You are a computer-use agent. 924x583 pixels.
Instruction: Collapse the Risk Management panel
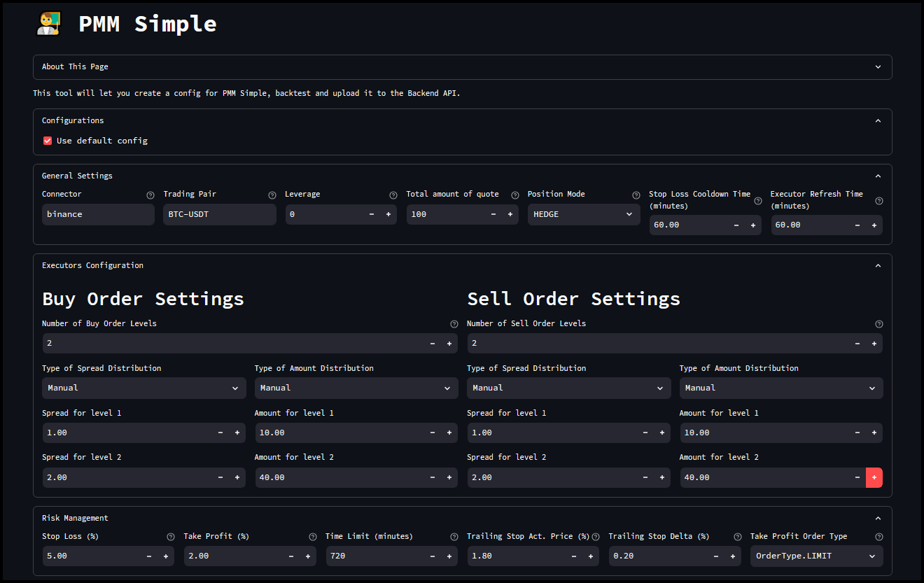coord(878,517)
